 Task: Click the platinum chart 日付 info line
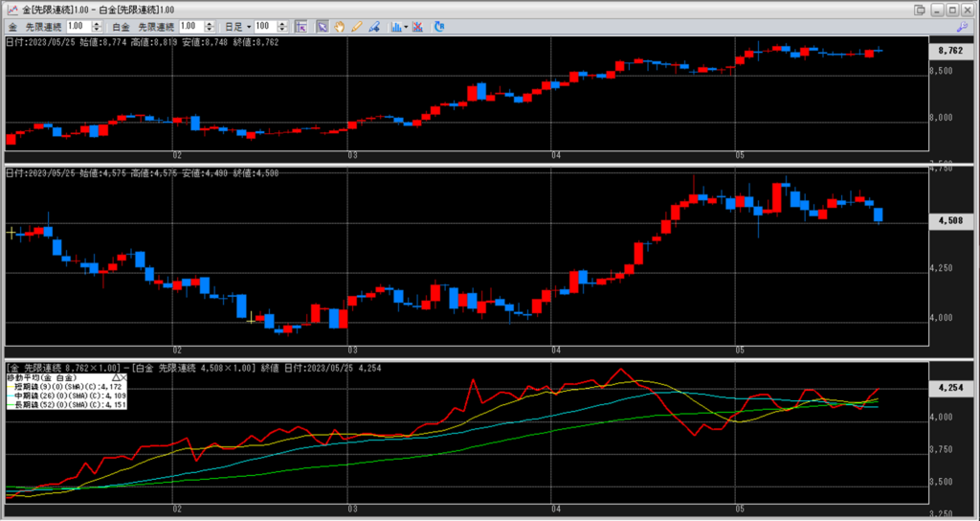(143, 173)
